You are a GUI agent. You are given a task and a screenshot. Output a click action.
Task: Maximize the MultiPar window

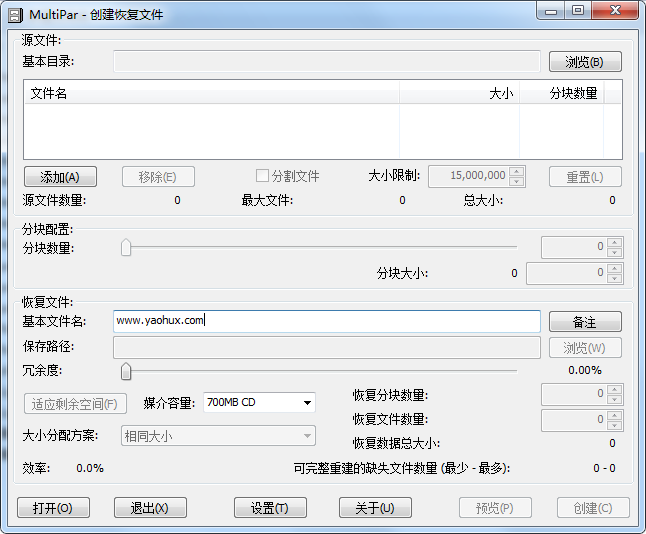click(578, 11)
